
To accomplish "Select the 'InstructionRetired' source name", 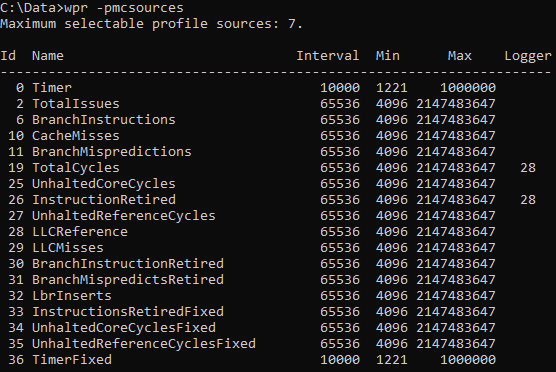I will click(104, 199).
